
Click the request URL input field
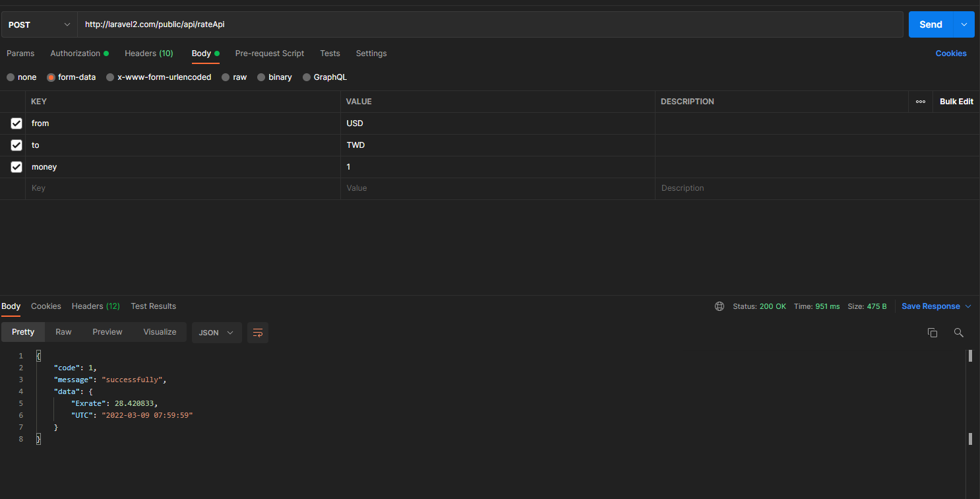tap(488, 24)
